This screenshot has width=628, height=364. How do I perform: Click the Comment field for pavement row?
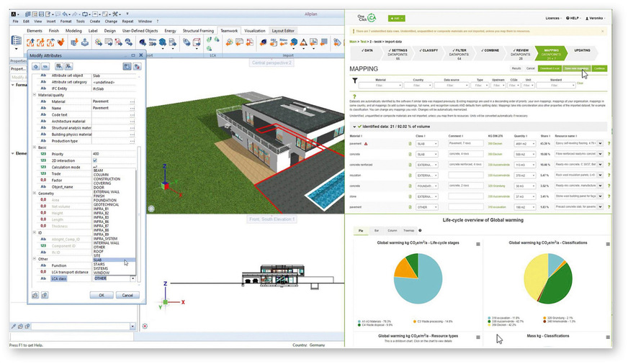pos(465,144)
